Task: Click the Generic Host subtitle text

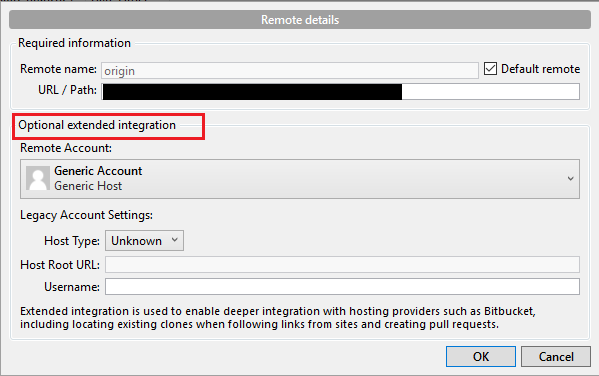Action: coord(88,186)
